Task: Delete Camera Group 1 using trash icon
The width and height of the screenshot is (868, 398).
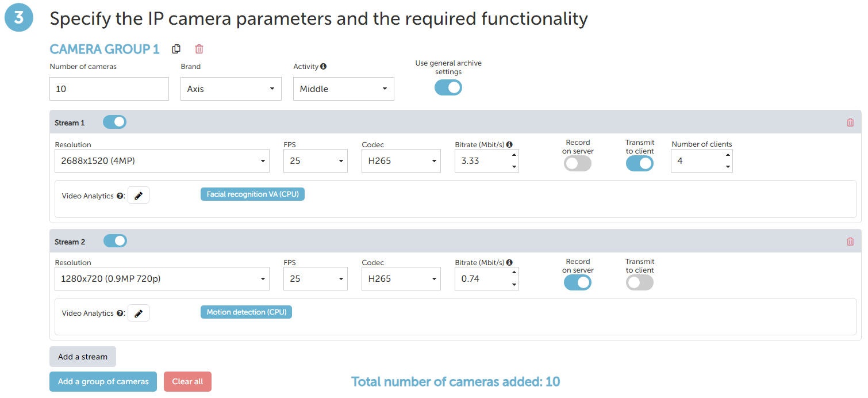Action: click(x=199, y=49)
